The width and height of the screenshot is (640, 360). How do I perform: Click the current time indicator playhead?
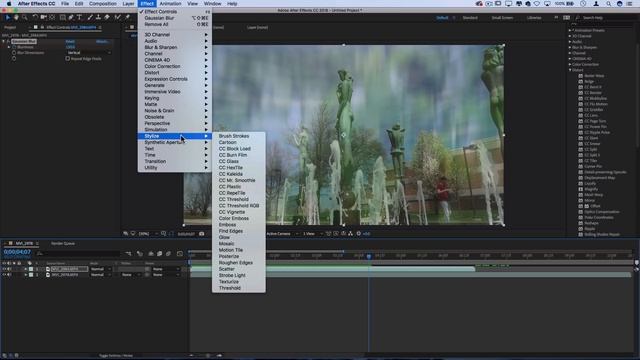pos(369,256)
